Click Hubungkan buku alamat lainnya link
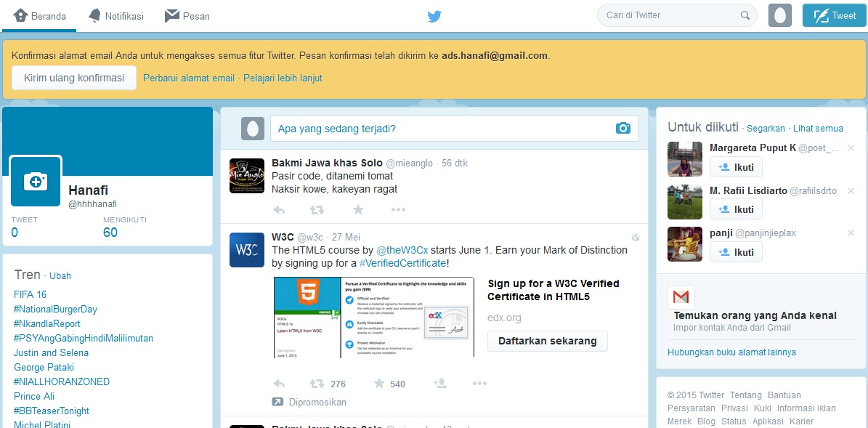Screen dimensions: 868x428 click(x=732, y=352)
